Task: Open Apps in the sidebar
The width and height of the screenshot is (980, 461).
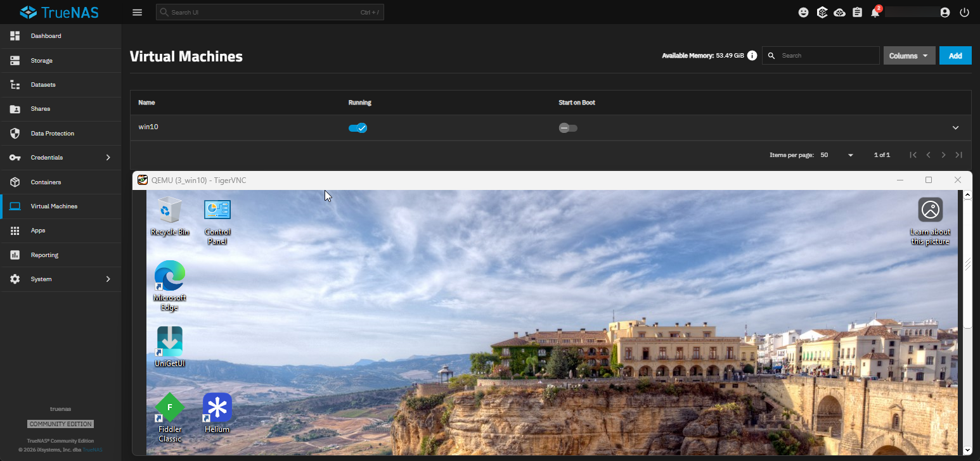Action: (60, 230)
